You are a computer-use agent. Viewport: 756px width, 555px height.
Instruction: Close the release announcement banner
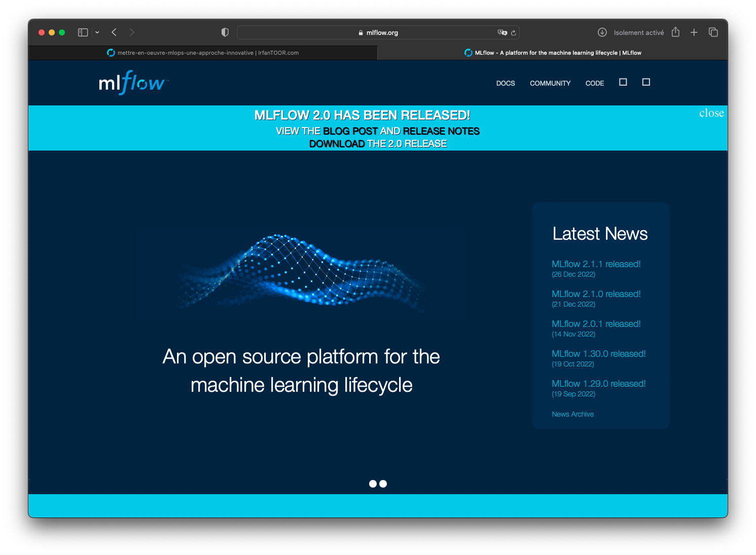[711, 113]
